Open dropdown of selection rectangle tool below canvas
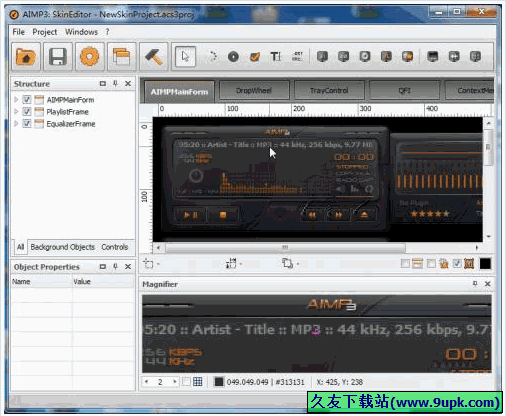Screen dimensions: 506x416 [x=158, y=264]
